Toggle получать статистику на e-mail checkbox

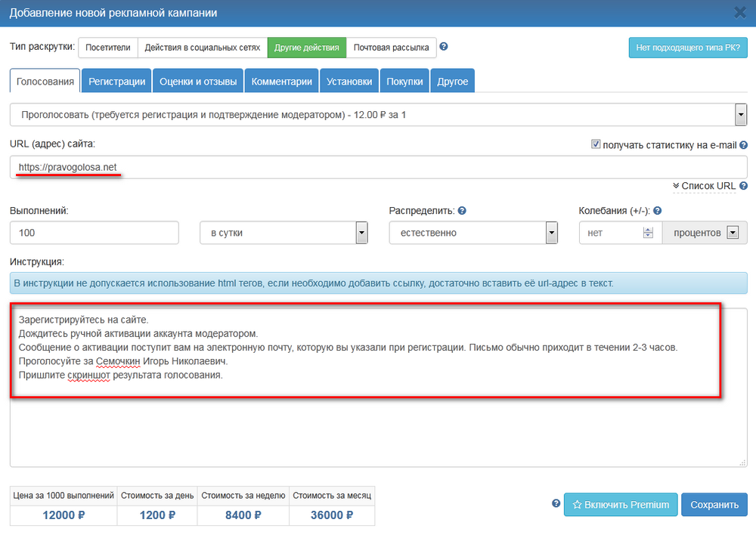pos(596,144)
